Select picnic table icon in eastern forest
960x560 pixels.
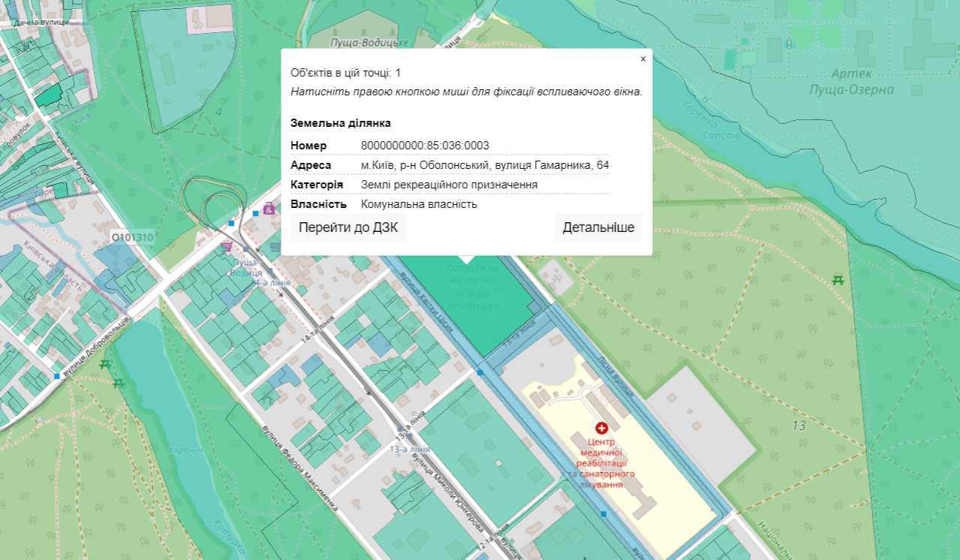point(838,281)
